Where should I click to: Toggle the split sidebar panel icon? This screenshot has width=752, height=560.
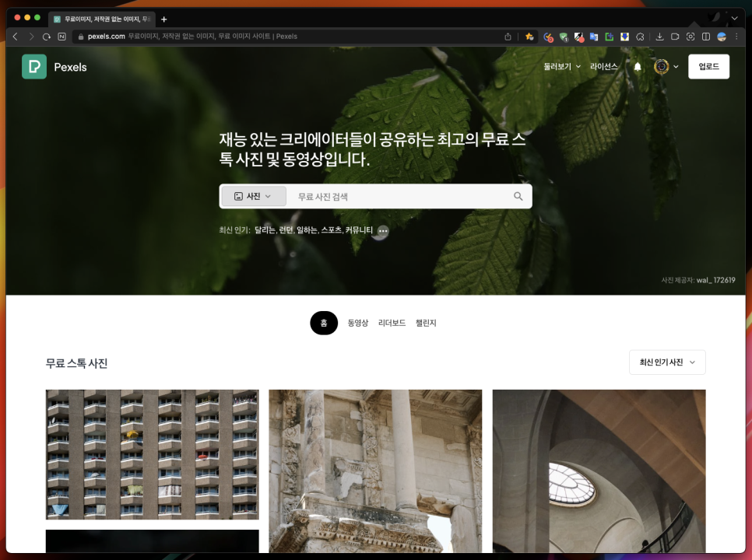(706, 37)
